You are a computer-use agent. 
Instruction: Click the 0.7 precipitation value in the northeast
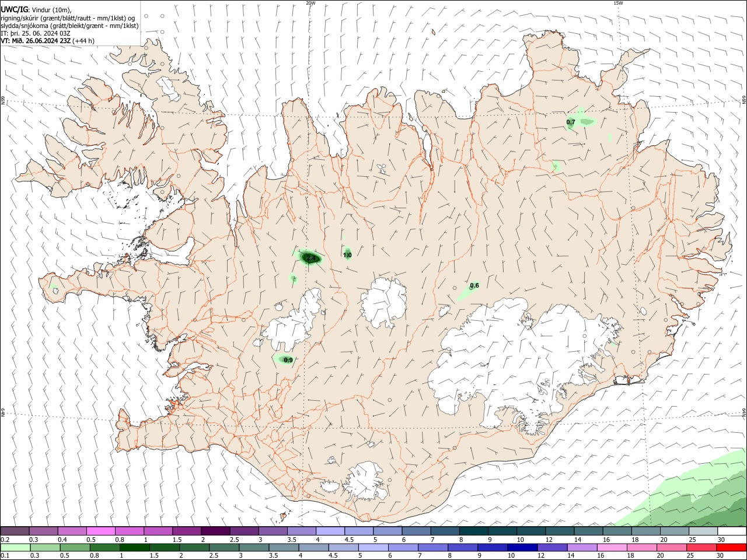click(571, 122)
